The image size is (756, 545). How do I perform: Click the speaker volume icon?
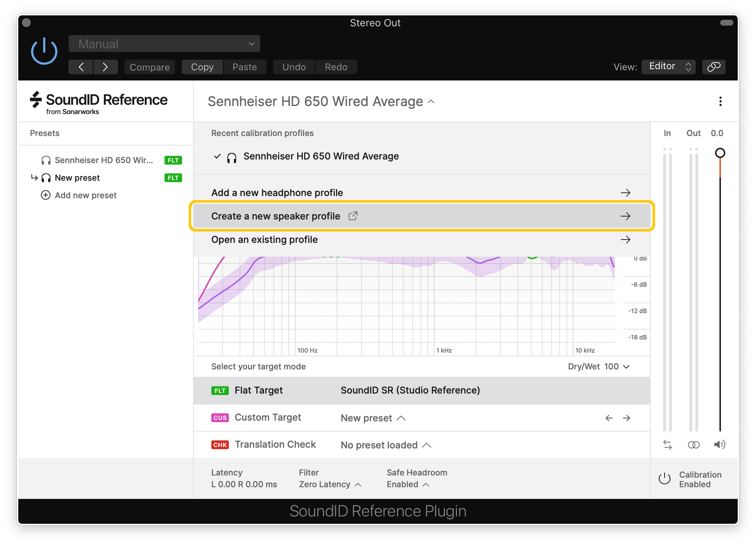click(719, 445)
